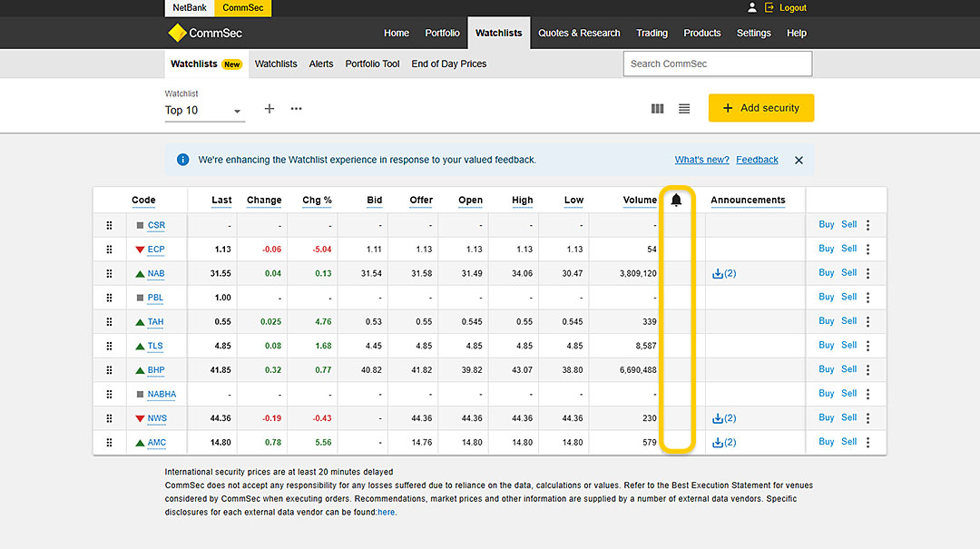The height and width of the screenshot is (549, 980).
Task: Open the Quotes & Research menu
Action: pyautogui.click(x=579, y=34)
